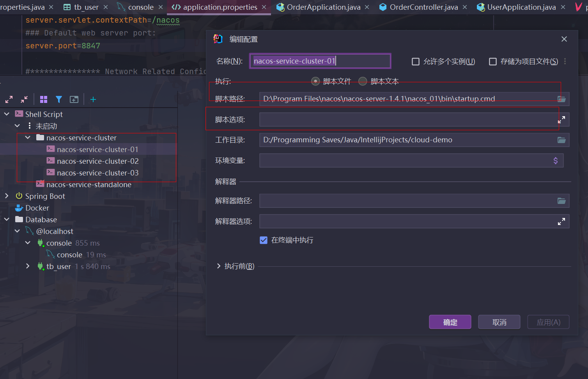Toggle 允许多个实例 checkbox
The height and width of the screenshot is (379, 588).
(416, 62)
